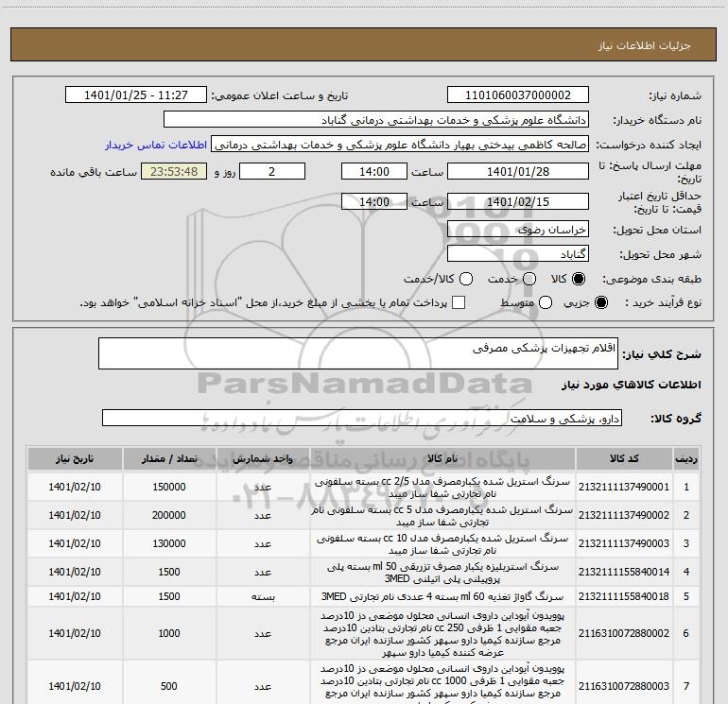This screenshot has width=728, height=704.
Task: Click the product group field دارو، پزشکی و سلامت
Action: coord(362,418)
